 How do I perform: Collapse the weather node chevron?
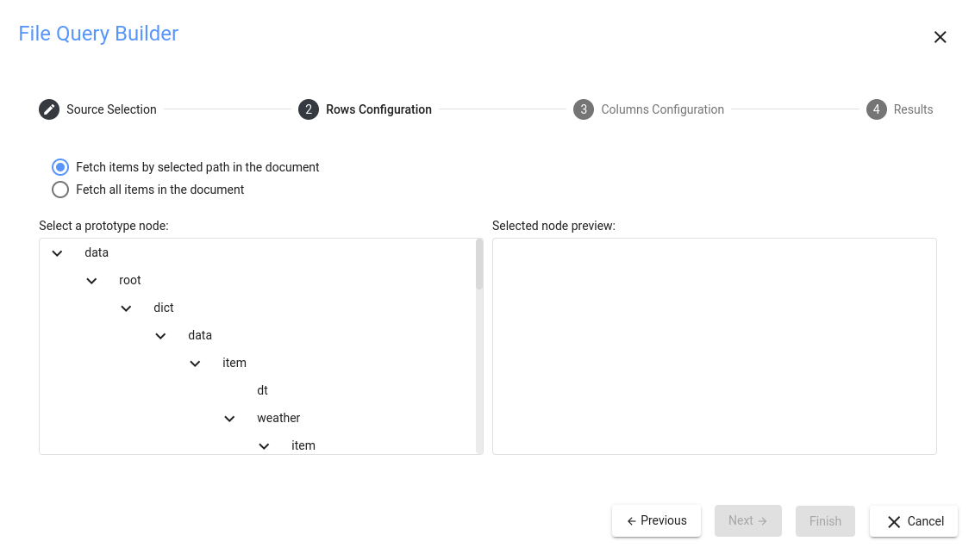pyautogui.click(x=230, y=419)
